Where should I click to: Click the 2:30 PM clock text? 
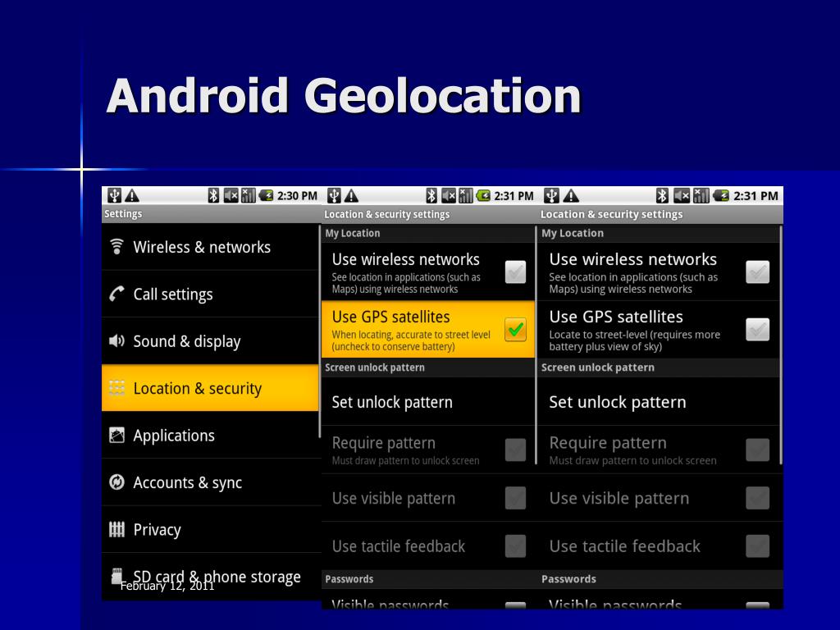click(x=297, y=196)
